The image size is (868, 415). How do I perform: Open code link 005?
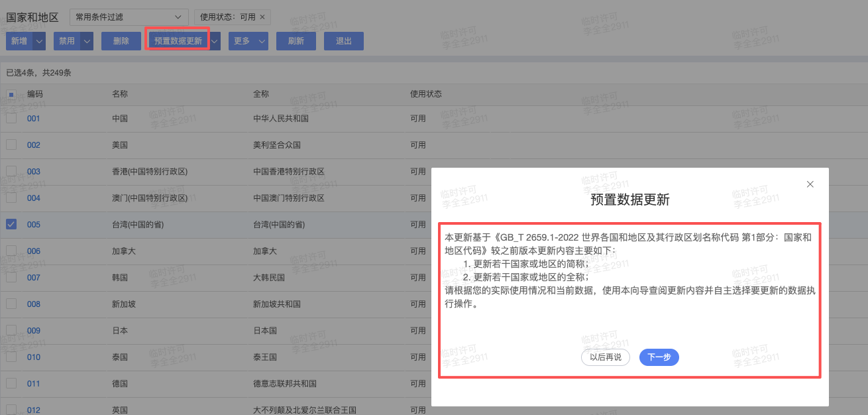34,225
